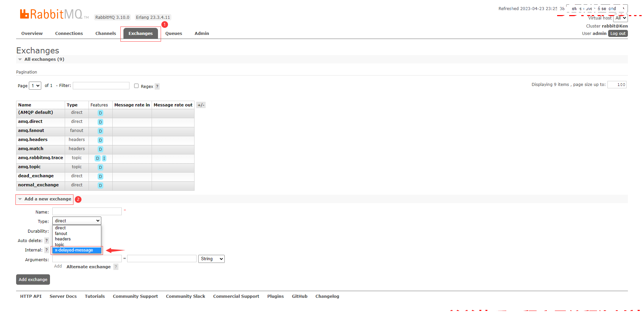The width and height of the screenshot is (644, 324).
Task: Click the page size input field
Action: pos(617,85)
